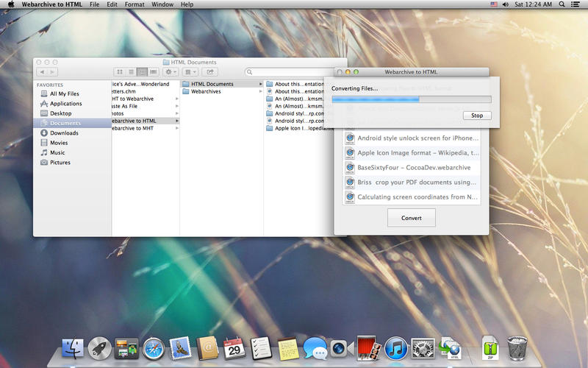Open Safari from the dock
588x368 pixels.
[x=153, y=349]
